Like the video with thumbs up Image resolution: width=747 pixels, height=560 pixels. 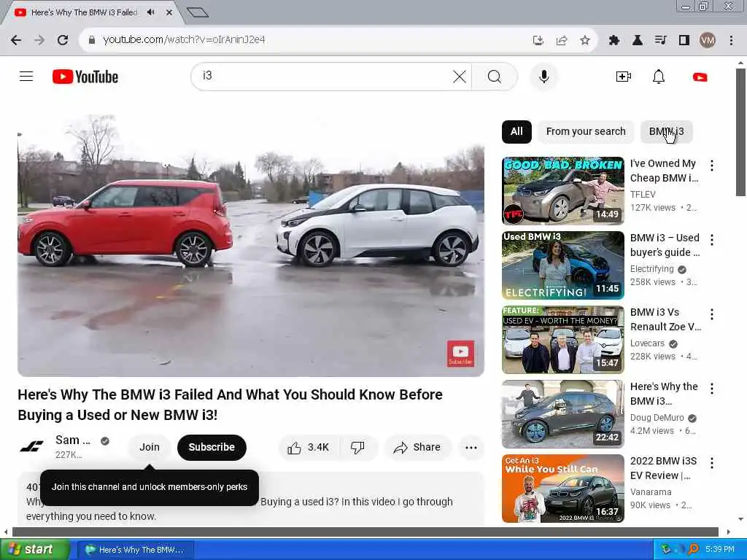309,447
